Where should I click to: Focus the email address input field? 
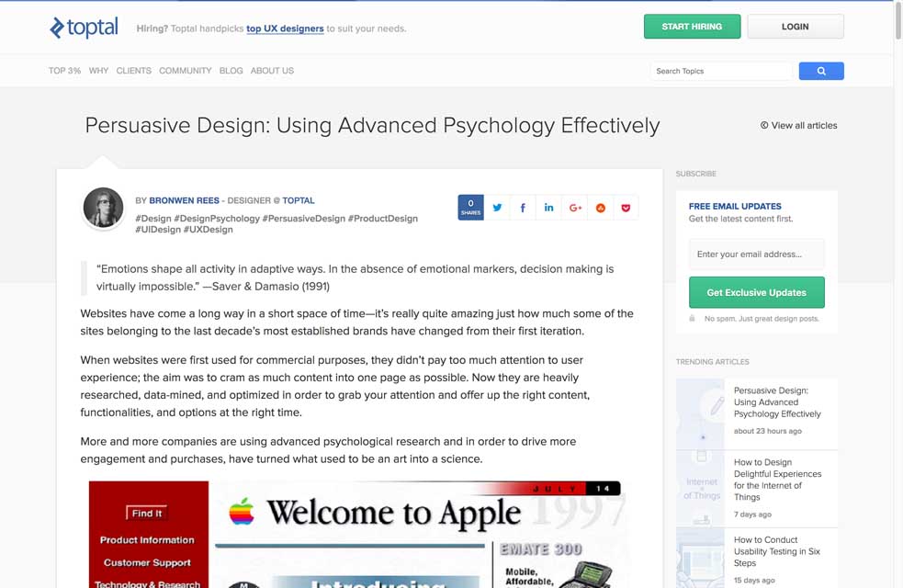coord(756,254)
